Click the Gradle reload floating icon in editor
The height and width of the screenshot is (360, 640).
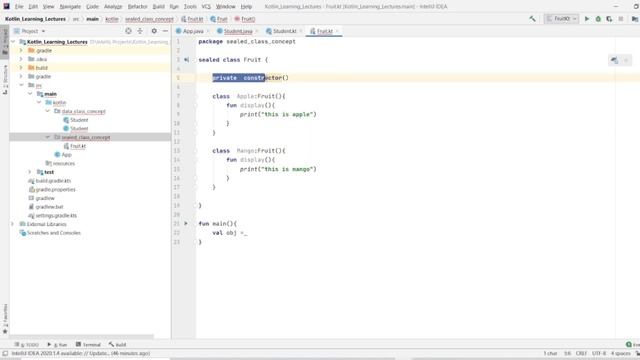(614, 60)
